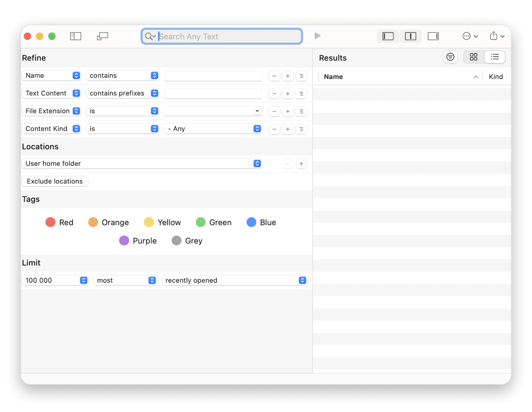Remove the Text Content criterion row

[x=274, y=94]
